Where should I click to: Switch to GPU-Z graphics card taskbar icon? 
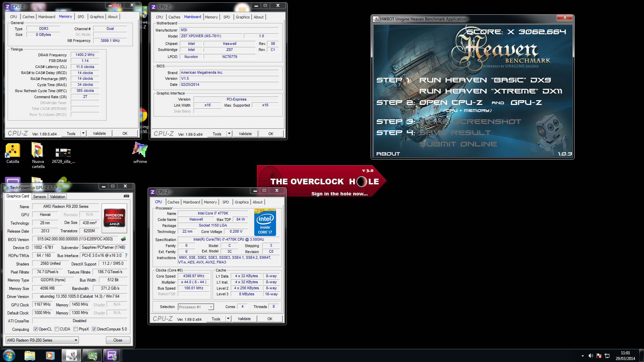pyautogui.click(x=92, y=356)
